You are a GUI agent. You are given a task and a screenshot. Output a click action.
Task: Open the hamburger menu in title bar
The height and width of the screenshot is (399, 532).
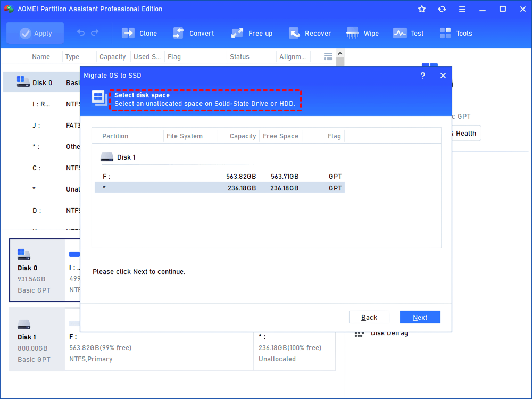click(462, 9)
